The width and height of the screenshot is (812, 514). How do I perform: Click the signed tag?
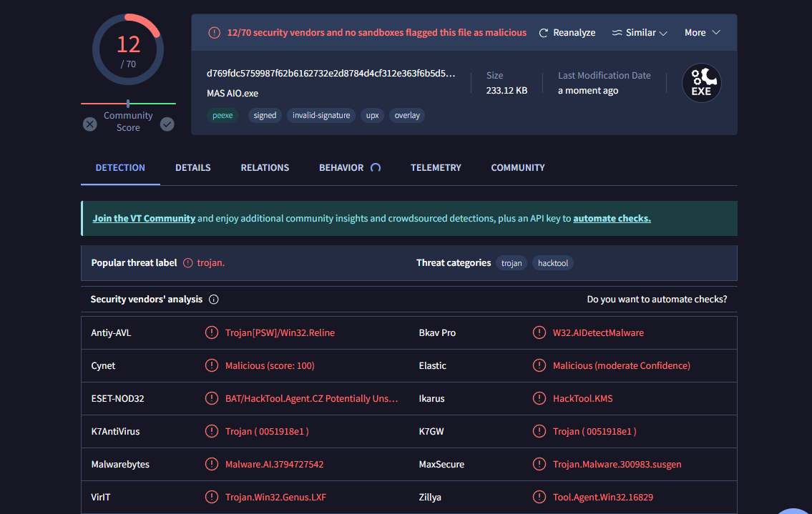265,115
